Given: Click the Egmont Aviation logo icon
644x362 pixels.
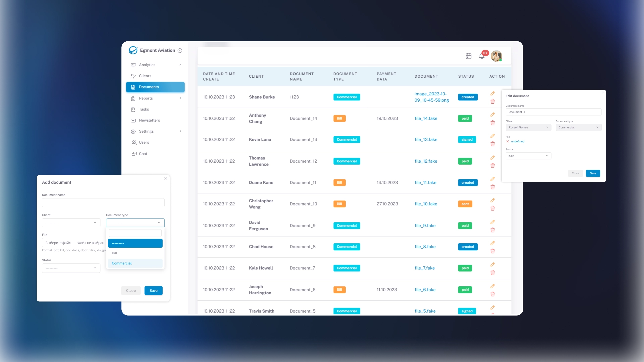Looking at the screenshot, I should click(133, 50).
